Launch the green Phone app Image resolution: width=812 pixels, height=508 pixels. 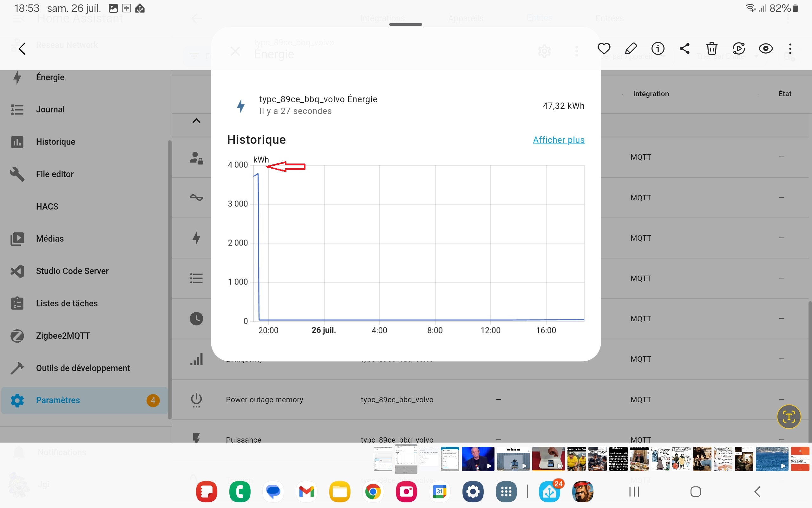pyautogui.click(x=239, y=491)
